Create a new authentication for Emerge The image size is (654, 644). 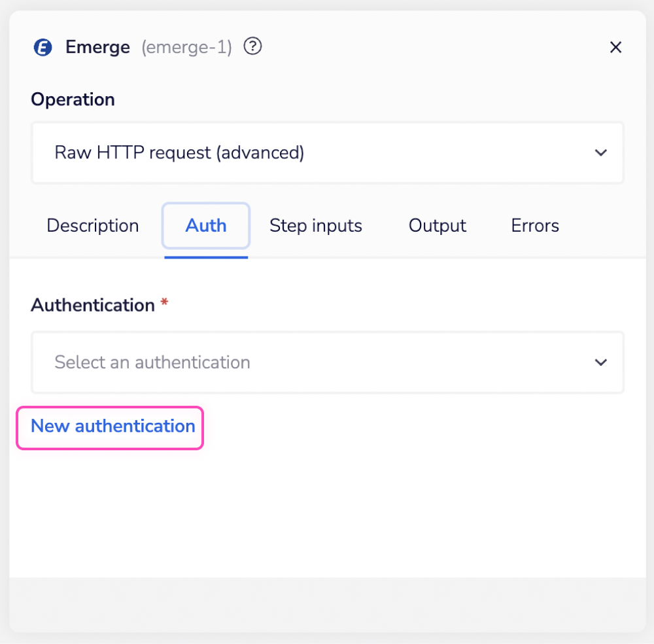pos(112,426)
